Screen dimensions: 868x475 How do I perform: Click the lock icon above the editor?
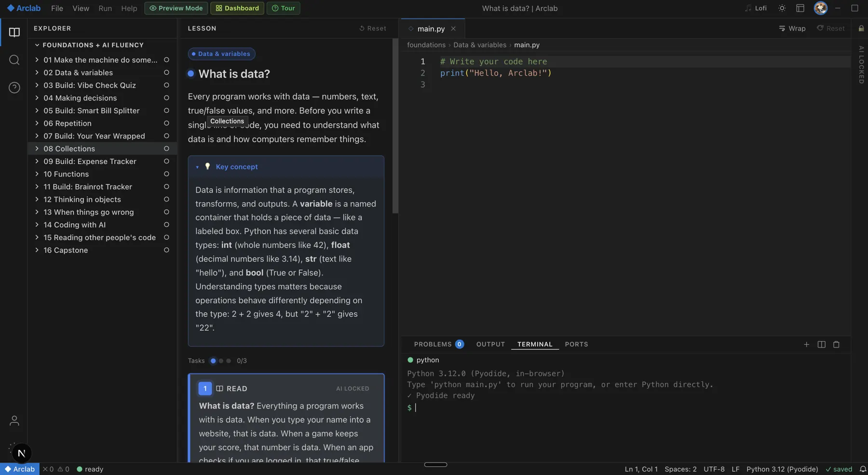click(x=861, y=28)
